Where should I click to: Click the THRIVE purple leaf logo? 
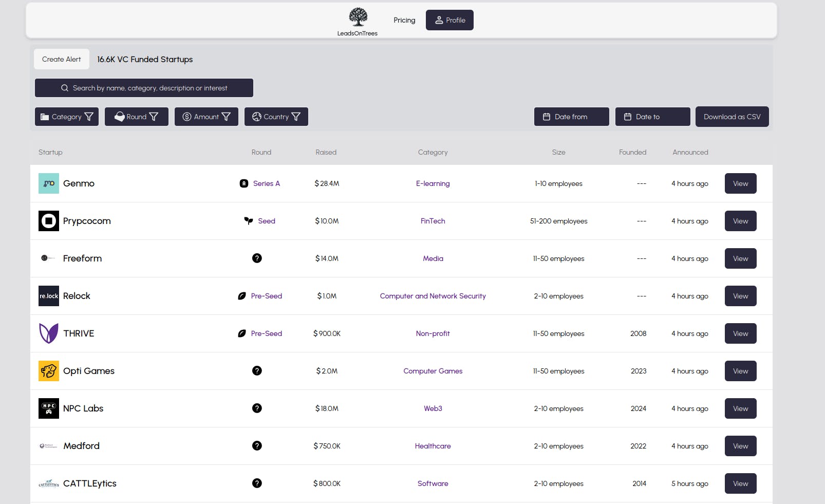click(x=49, y=333)
